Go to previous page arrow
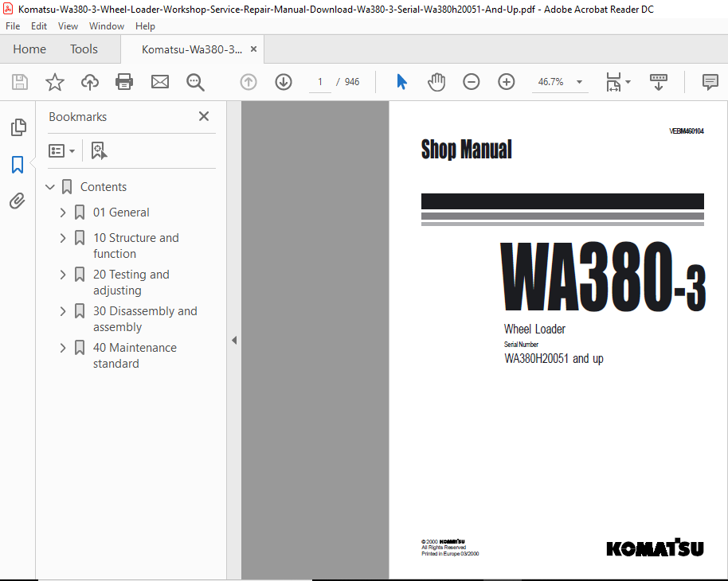Viewport: 728px width, 581px height. 249,82
